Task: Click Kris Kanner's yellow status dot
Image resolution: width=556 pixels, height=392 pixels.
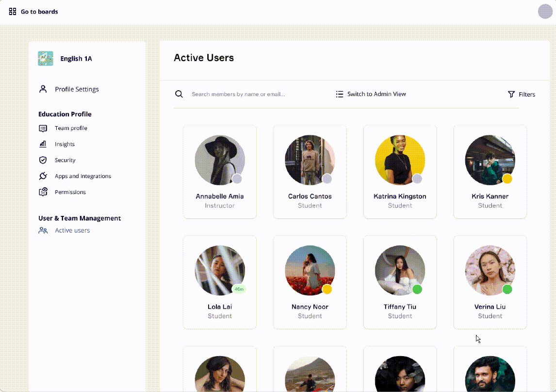Action: click(507, 179)
